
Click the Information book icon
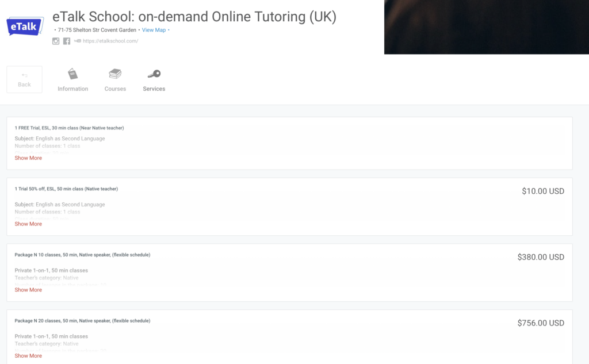point(73,74)
